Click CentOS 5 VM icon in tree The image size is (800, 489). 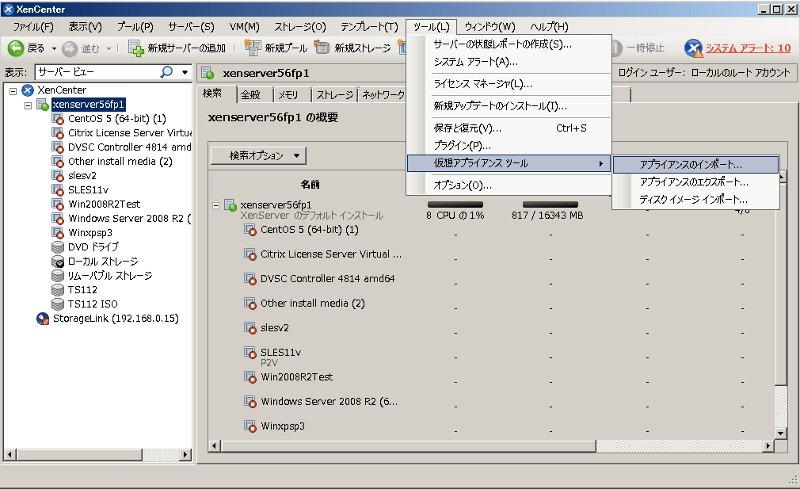pos(58,118)
